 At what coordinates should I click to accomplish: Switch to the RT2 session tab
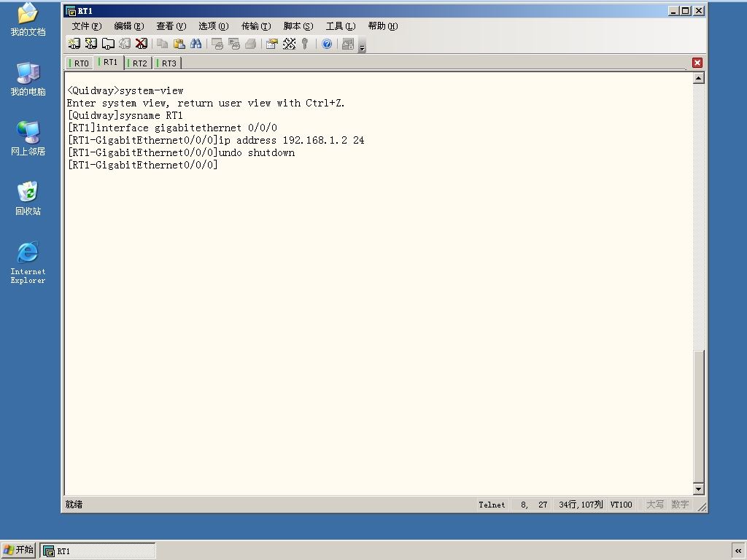pyautogui.click(x=138, y=63)
